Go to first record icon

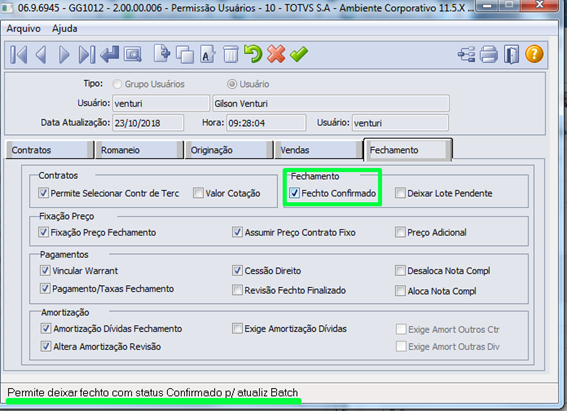coord(19,55)
